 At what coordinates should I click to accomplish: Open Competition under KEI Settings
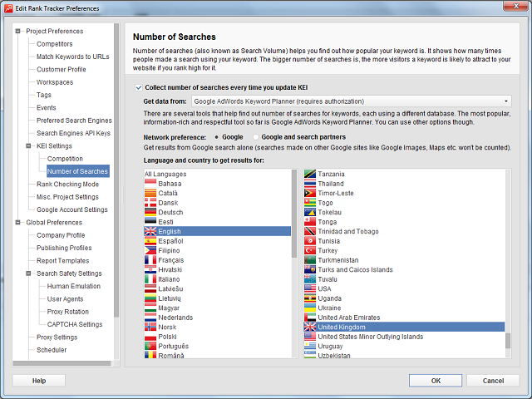click(65, 159)
